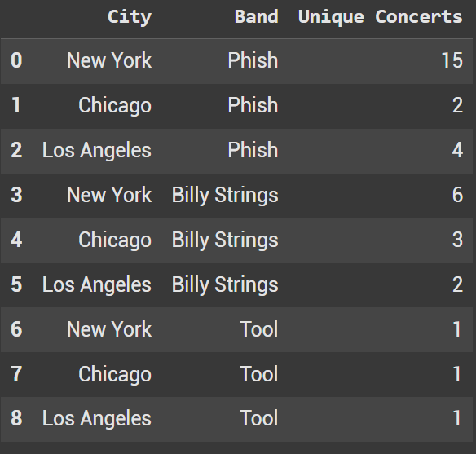Click Los Angeles cell in row 5
This screenshot has width=476, height=454.
tap(97, 285)
